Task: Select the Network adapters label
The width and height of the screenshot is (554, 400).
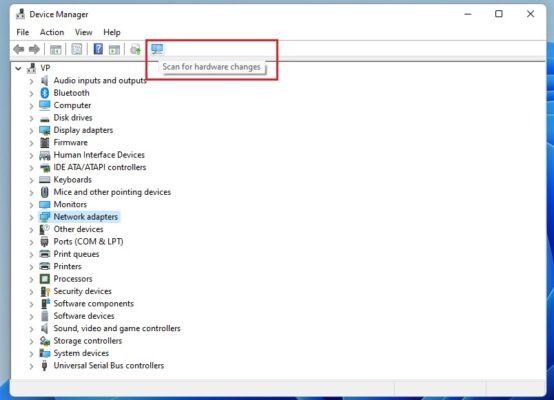Action: (86, 217)
